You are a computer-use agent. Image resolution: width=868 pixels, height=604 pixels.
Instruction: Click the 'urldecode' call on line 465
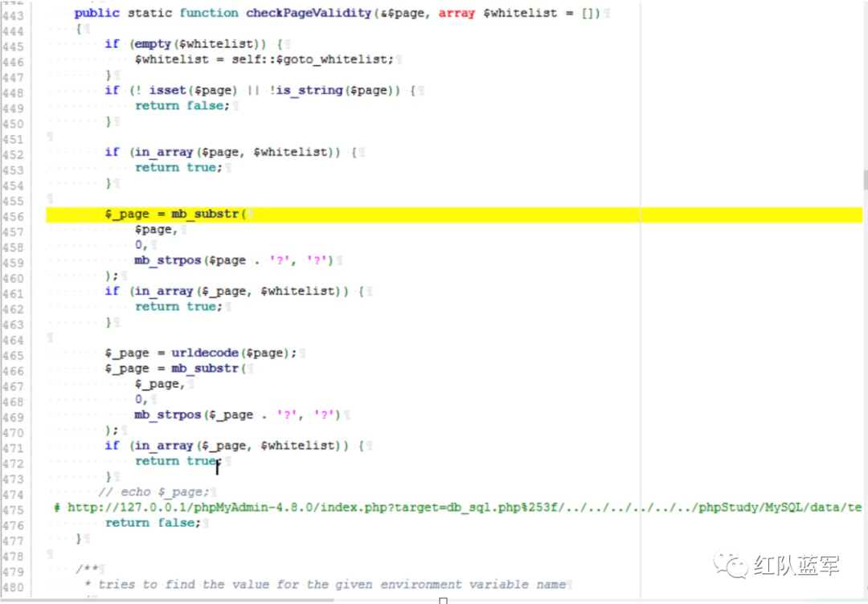coord(204,353)
